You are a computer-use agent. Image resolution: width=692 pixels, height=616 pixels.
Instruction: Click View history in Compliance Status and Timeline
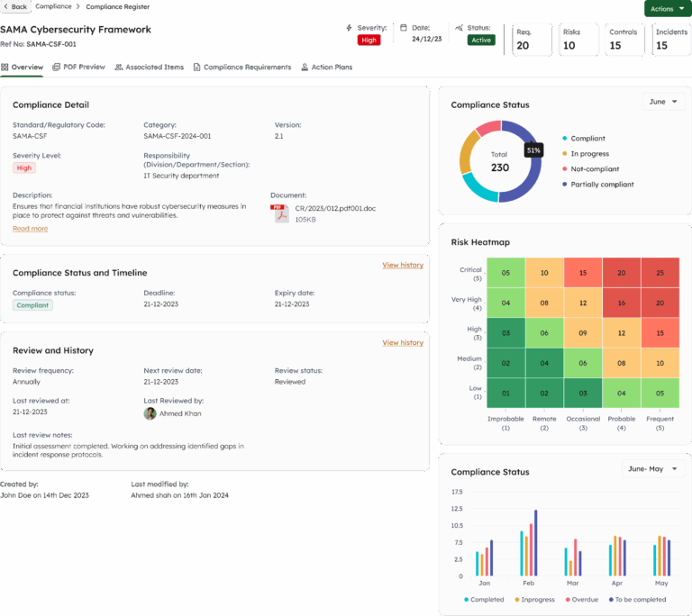403,265
